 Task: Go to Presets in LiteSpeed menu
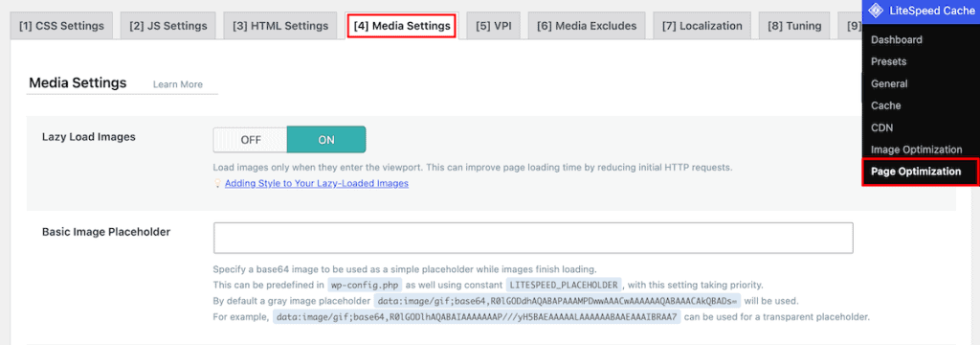(889, 62)
